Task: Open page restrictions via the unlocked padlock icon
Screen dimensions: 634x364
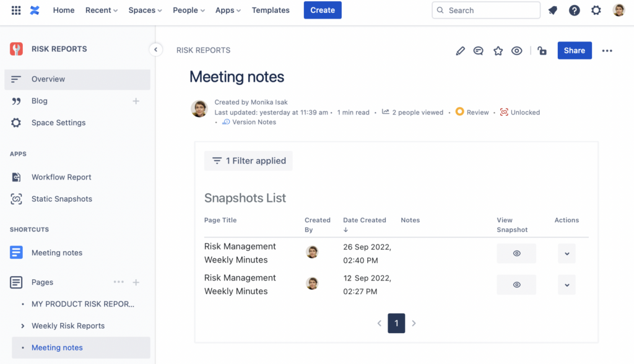Action: pos(542,50)
